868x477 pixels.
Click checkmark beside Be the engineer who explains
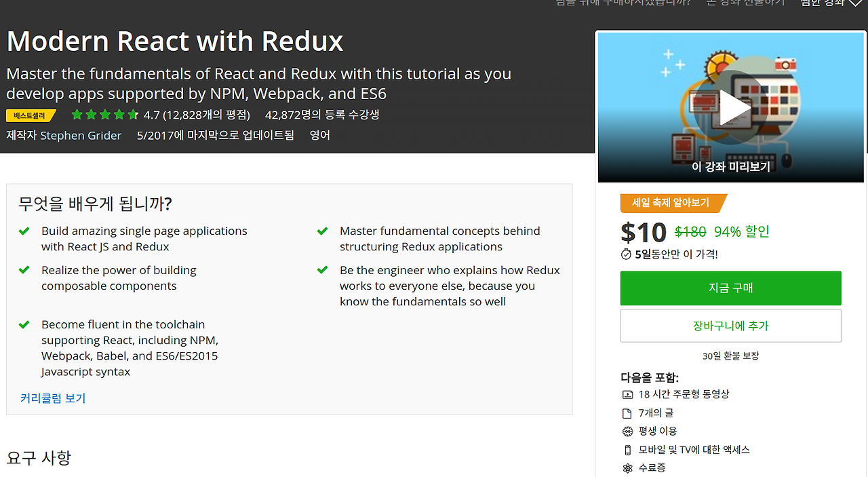pyautogui.click(x=323, y=270)
